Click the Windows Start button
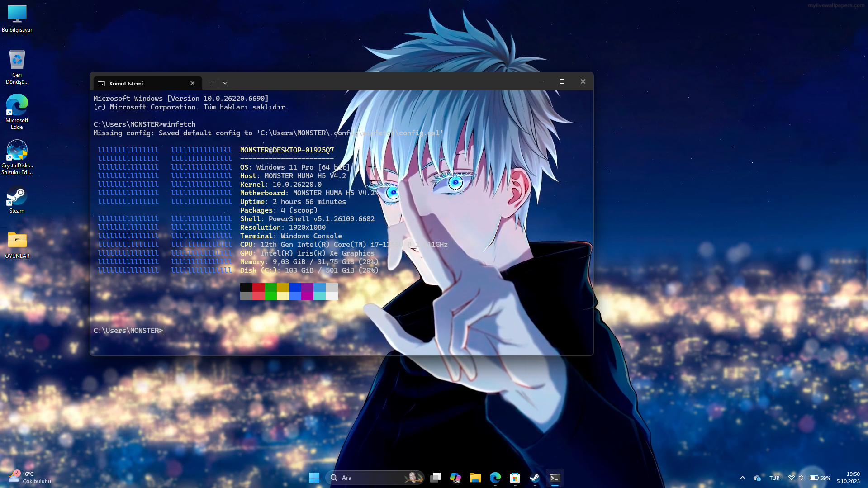868x488 pixels. [x=314, y=478]
